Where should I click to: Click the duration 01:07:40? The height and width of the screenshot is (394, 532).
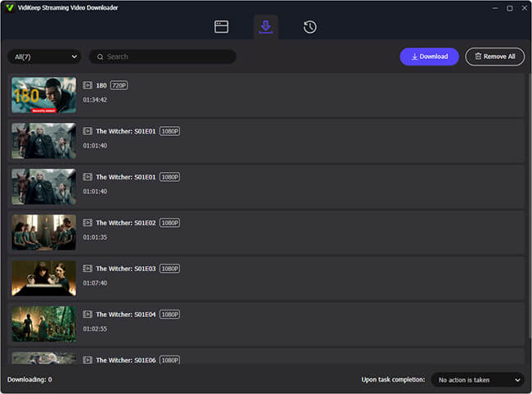pyautogui.click(x=95, y=283)
